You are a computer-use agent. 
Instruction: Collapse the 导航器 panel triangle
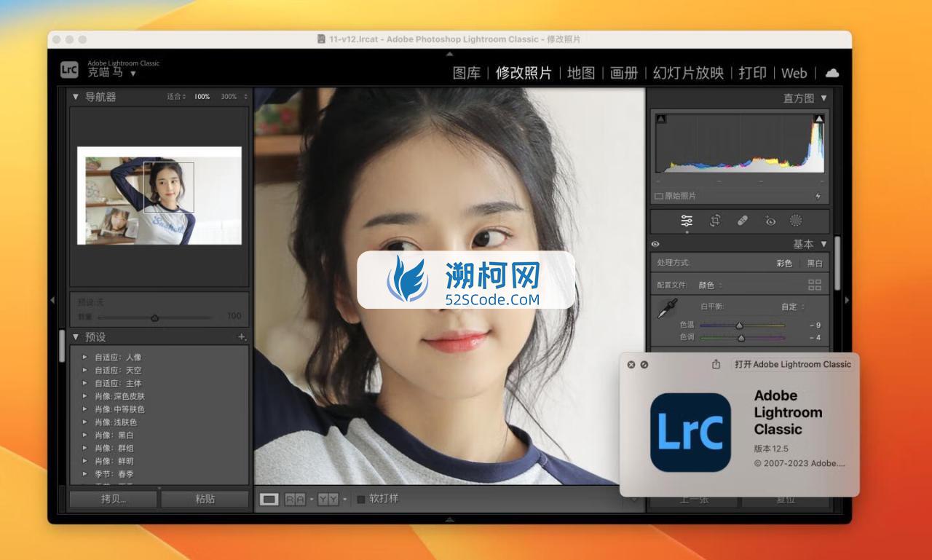[75, 97]
